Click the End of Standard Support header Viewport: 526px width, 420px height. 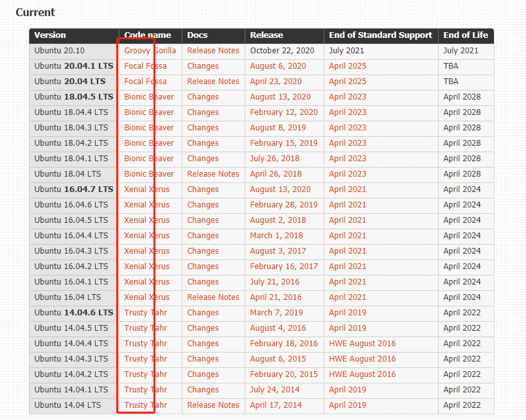[x=380, y=35]
